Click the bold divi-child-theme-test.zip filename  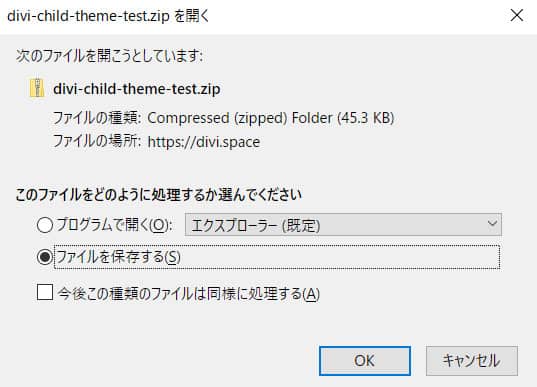point(137,89)
